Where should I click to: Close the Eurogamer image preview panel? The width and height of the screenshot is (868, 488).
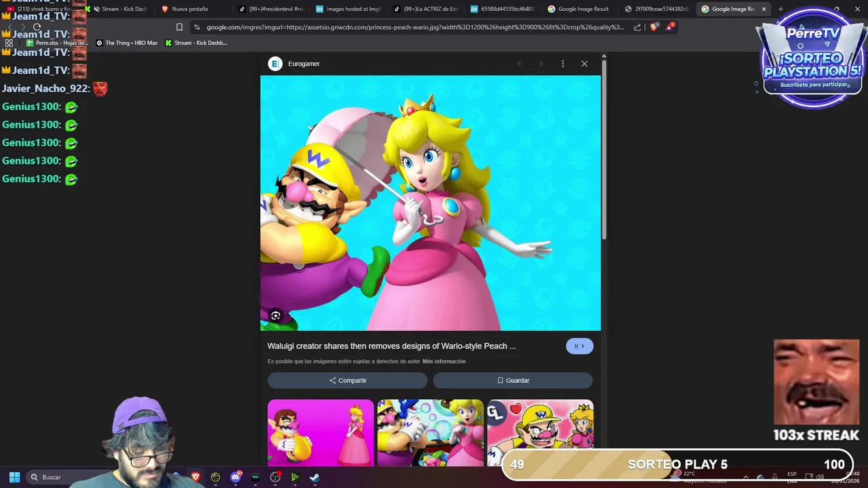(584, 64)
